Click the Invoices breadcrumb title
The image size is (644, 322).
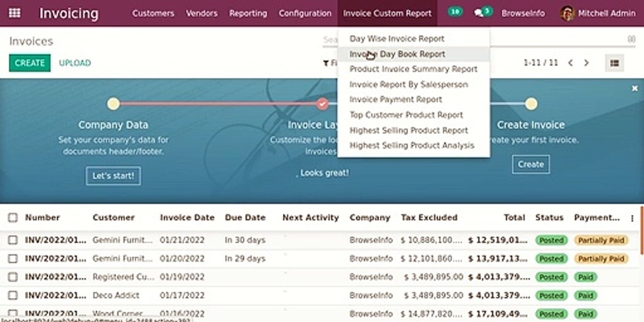[x=31, y=42]
